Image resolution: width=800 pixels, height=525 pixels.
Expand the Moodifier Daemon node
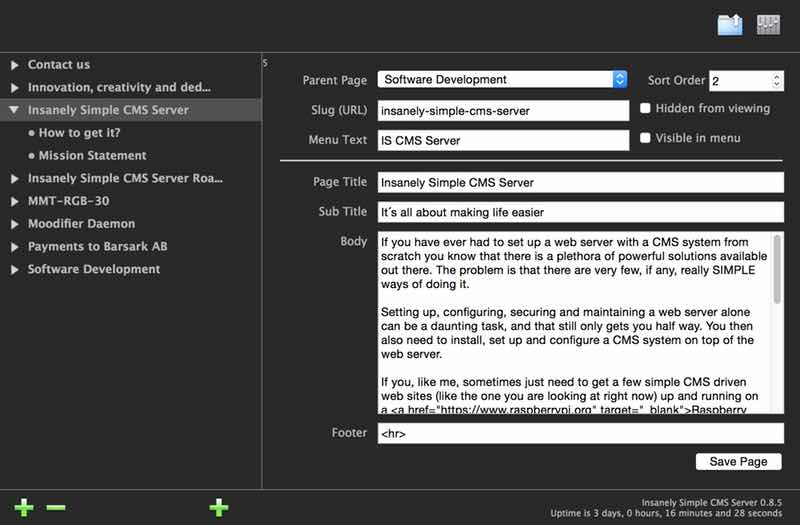[x=15, y=224]
